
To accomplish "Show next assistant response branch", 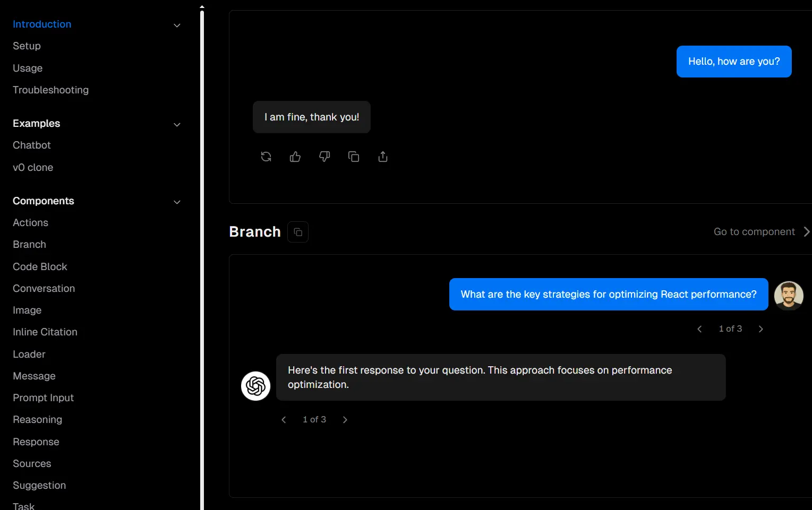I will click(x=345, y=420).
